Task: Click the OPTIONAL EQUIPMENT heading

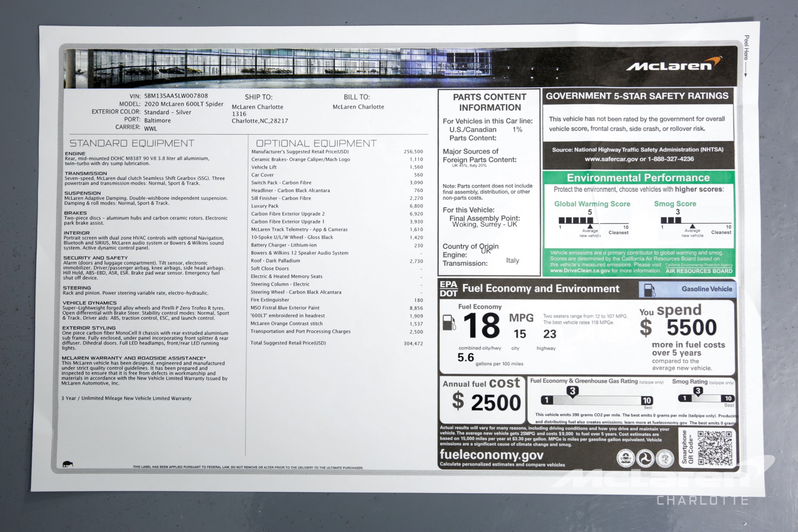Action: click(x=316, y=143)
